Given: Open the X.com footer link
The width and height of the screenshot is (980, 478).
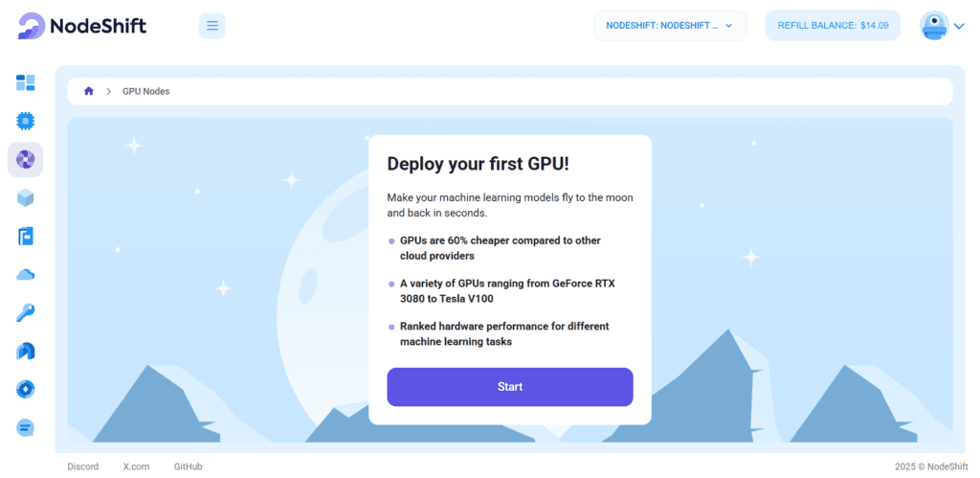Looking at the screenshot, I should click(x=136, y=467).
